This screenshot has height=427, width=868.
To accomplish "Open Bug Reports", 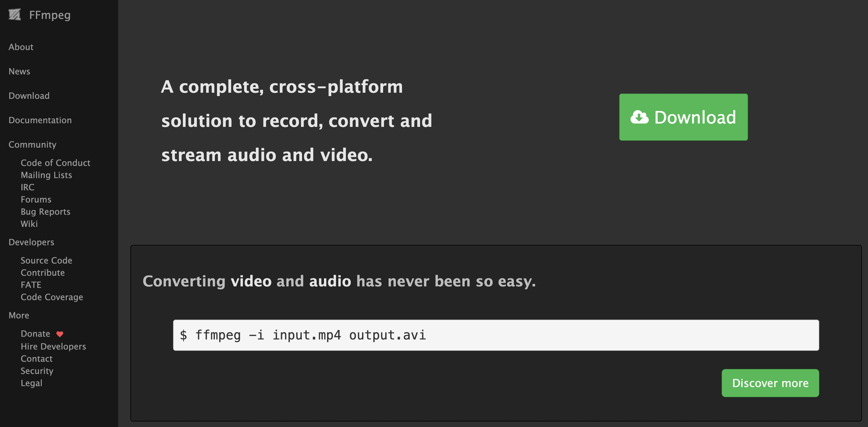I will [45, 211].
